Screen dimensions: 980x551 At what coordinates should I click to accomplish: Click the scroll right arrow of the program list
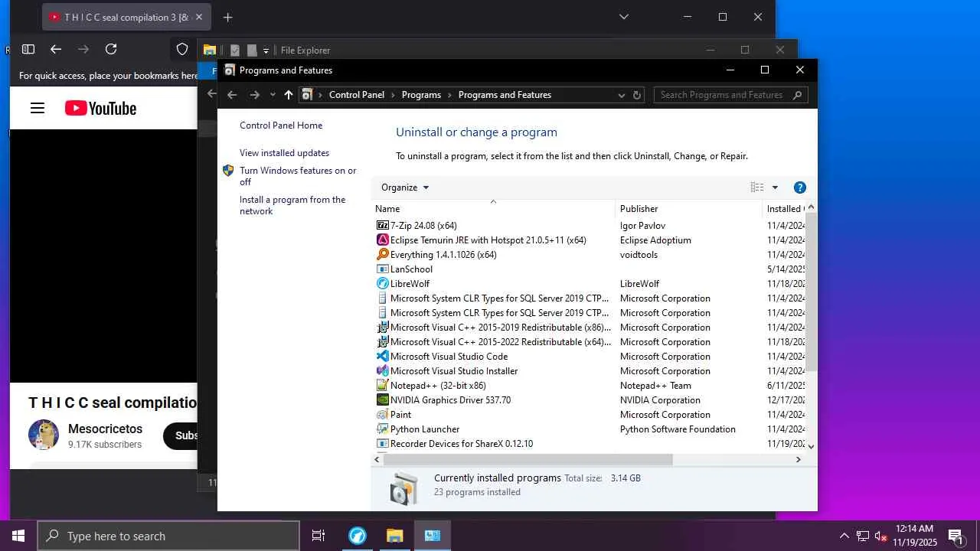(x=798, y=460)
